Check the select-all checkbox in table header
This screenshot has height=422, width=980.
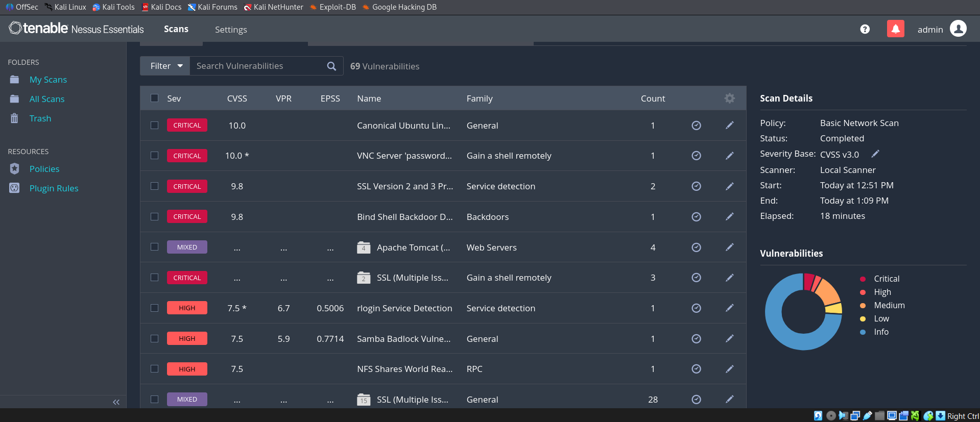[x=154, y=98]
